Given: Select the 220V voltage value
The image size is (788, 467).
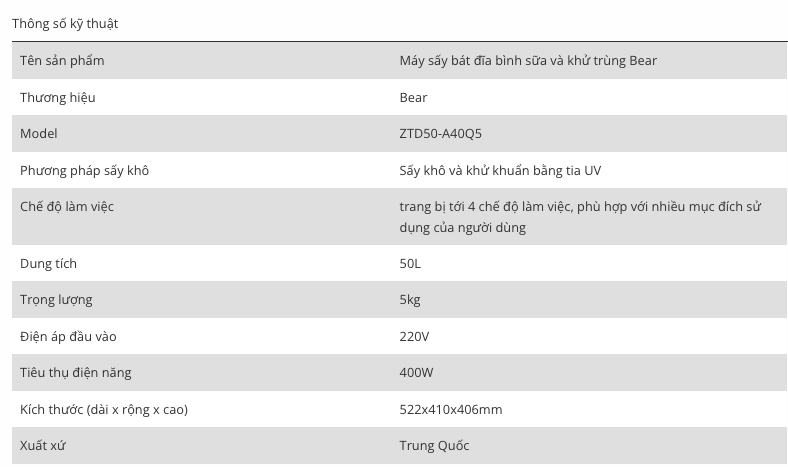Looking at the screenshot, I should pos(414,336).
